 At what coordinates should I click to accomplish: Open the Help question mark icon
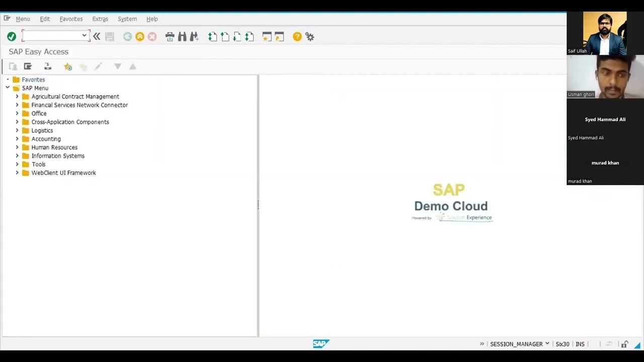[x=297, y=37]
